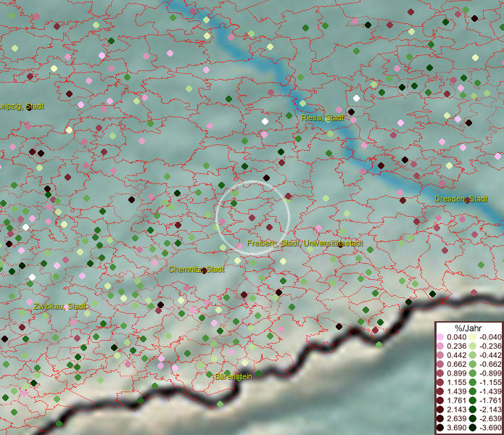Viewport: 504px width, 435px height.
Task: Click the pink data point on Zwickau label
Action: 66,307
